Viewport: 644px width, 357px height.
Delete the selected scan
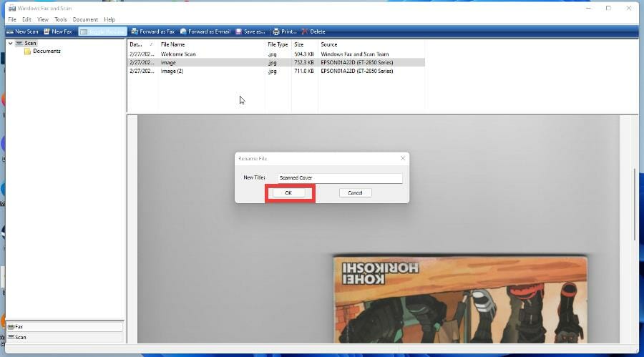pyautogui.click(x=313, y=31)
